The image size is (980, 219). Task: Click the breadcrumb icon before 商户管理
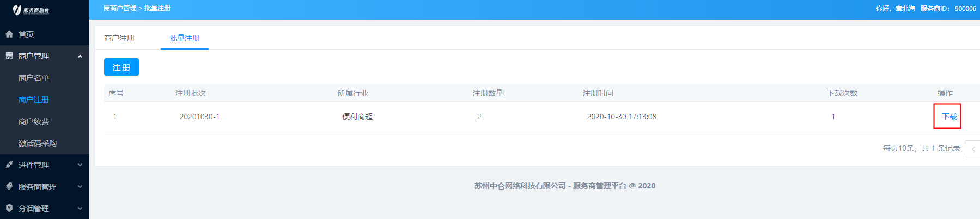106,8
